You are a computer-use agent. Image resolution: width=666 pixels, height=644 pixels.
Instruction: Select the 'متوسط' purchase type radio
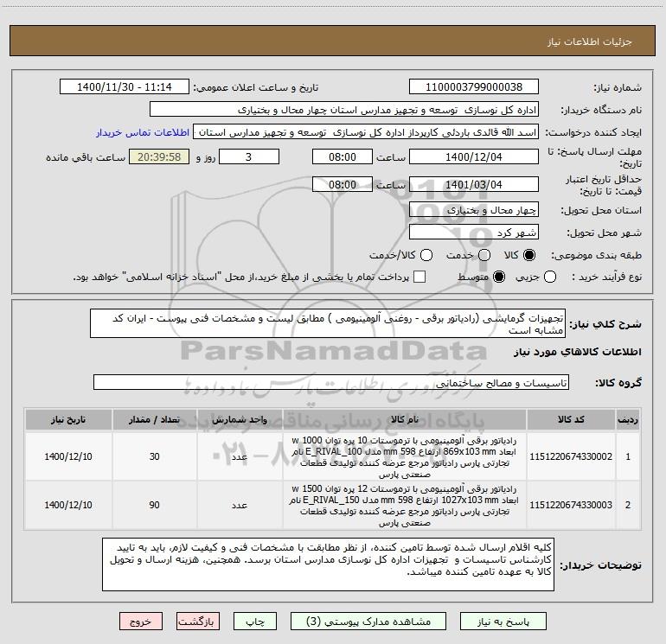pyautogui.click(x=499, y=277)
